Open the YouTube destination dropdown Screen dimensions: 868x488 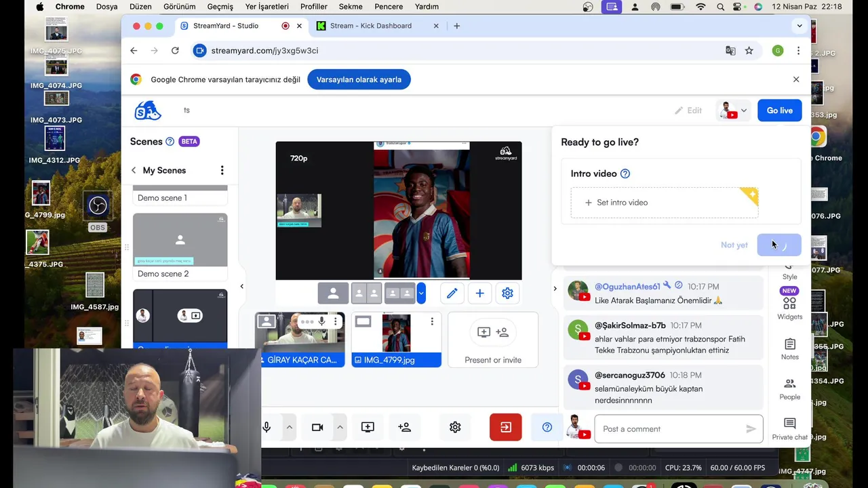tap(734, 110)
